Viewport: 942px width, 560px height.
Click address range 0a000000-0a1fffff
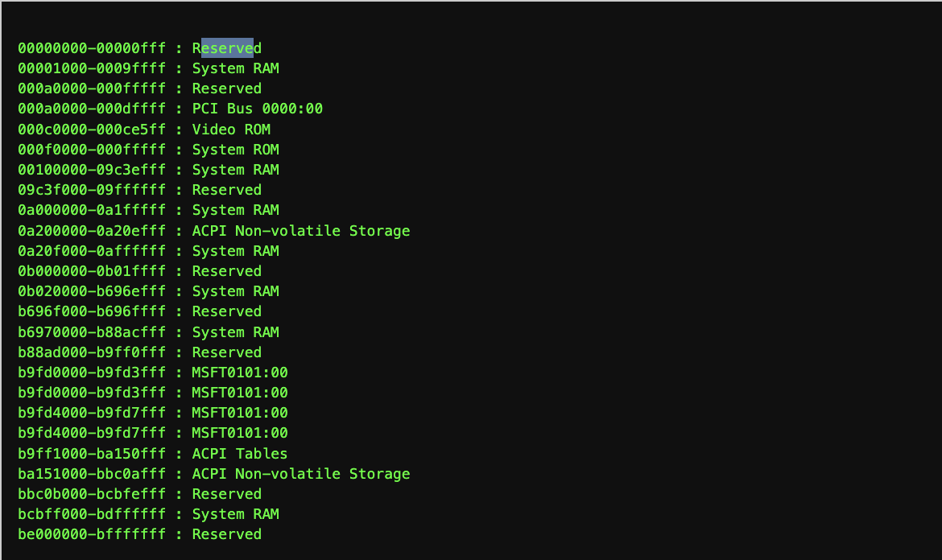click(x=92, y=210)
